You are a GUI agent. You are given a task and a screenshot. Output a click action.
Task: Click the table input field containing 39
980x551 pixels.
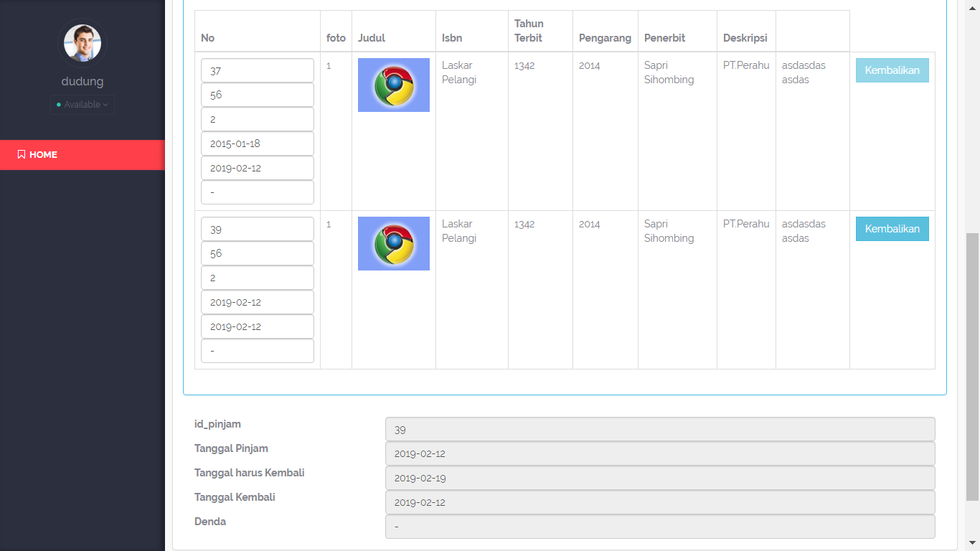click(x=258, y=230)
